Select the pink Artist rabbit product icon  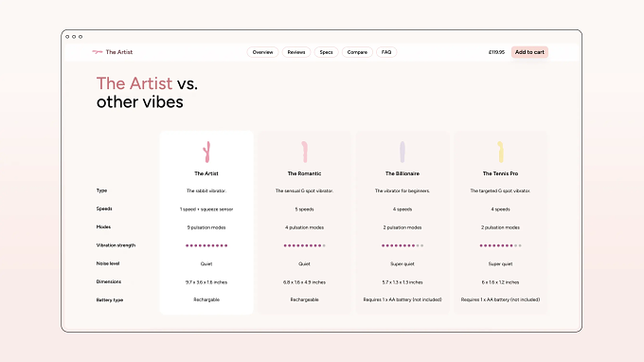(206, 152)
